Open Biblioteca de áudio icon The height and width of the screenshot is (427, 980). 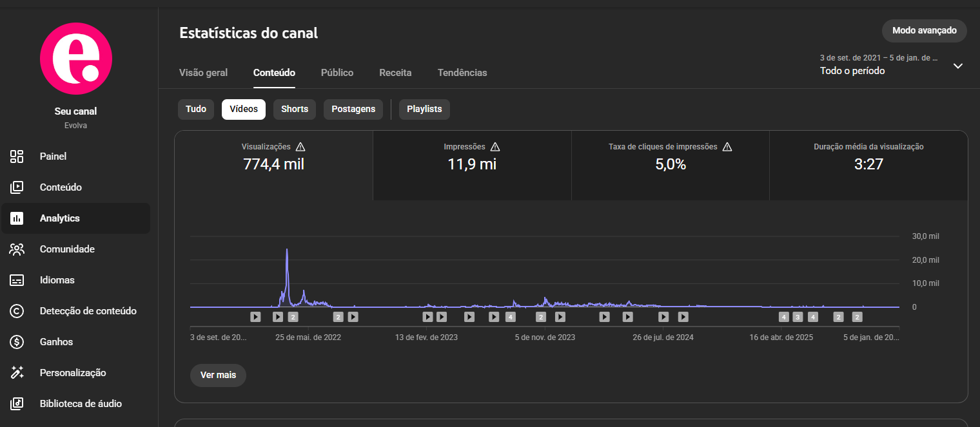17,404
